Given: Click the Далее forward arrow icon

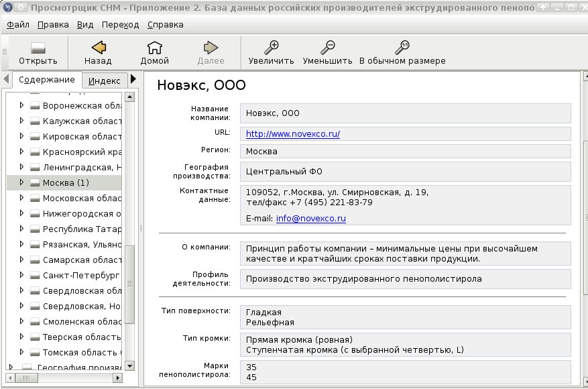Looking at the screenshot, I should 211,48.
